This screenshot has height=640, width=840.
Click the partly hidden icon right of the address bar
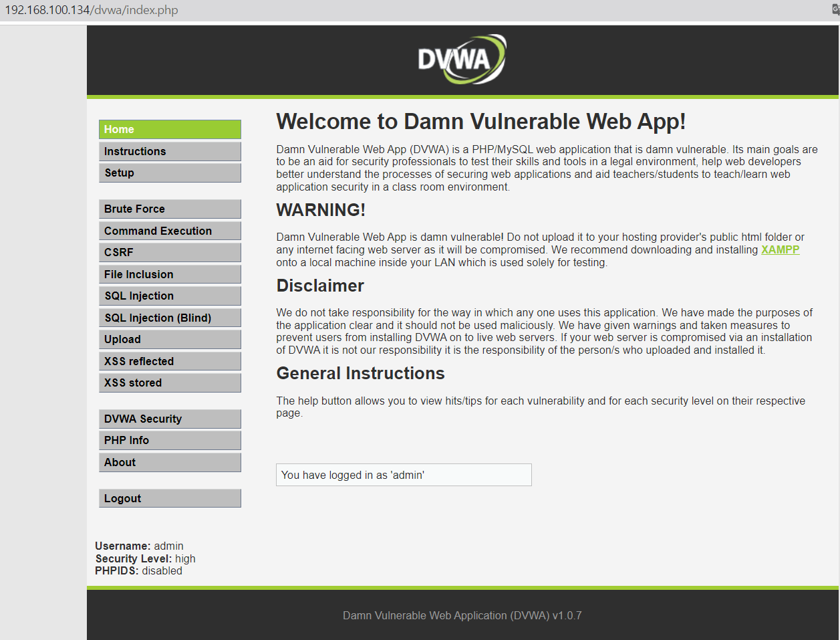coord(836,9)
